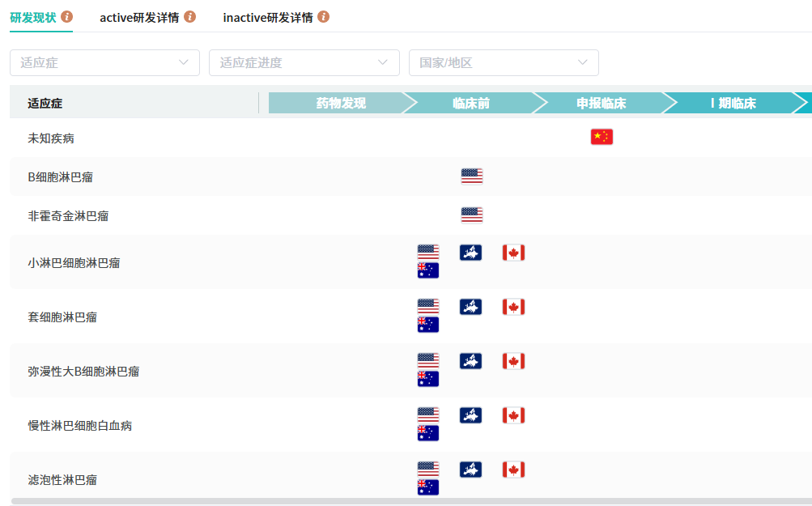Viewport: 812px width, 506px height.
Task: Click the Australia flag in 小淋巴细胞淋巴瘤 row
Action: [428, 270]
